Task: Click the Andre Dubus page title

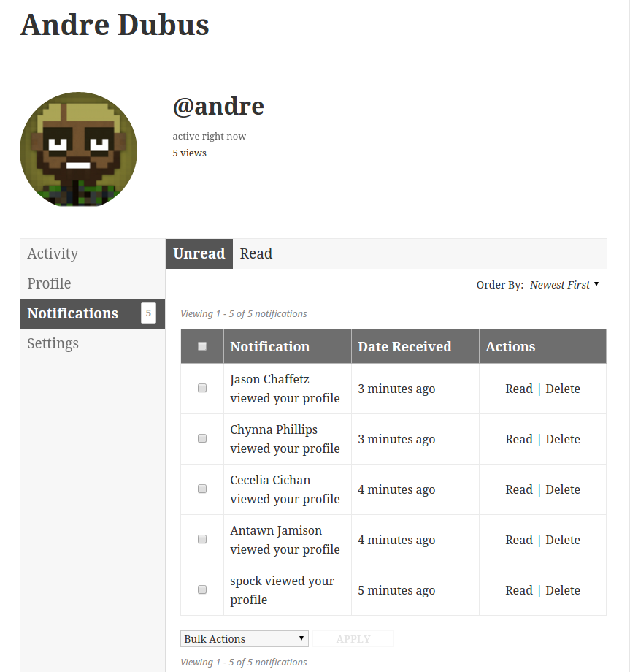Action: 115,25
